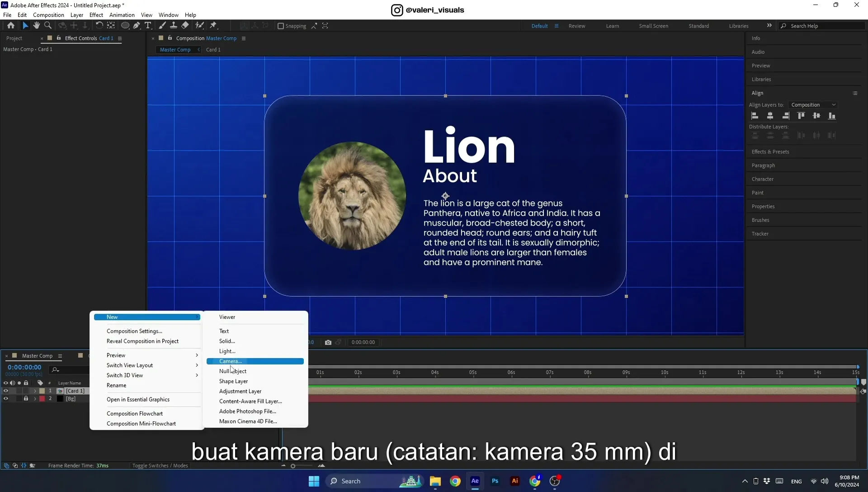Viewport: 868px width, 492px height.
Task: Expand the Card 1 layer properties
Action: click(x=35, y=391)
